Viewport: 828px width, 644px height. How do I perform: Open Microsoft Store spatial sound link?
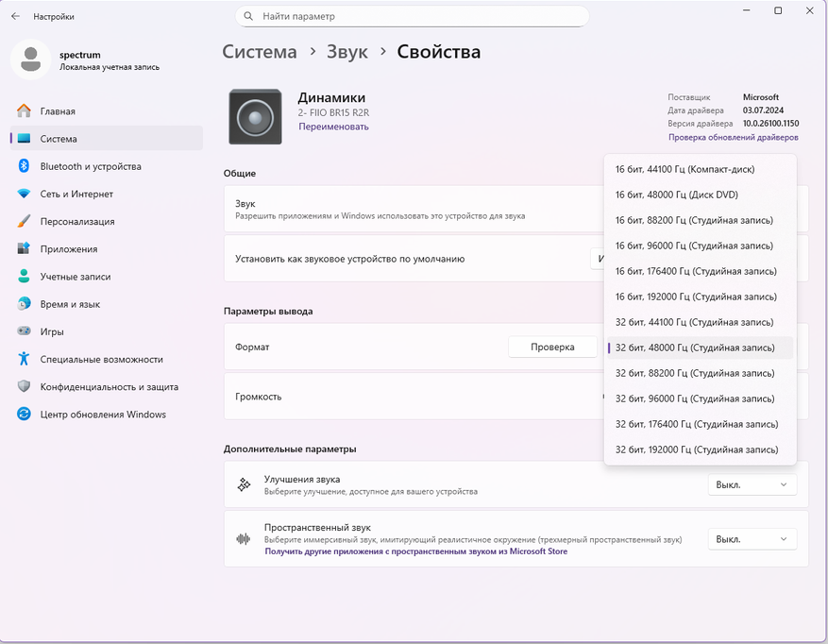pos(415,551)
